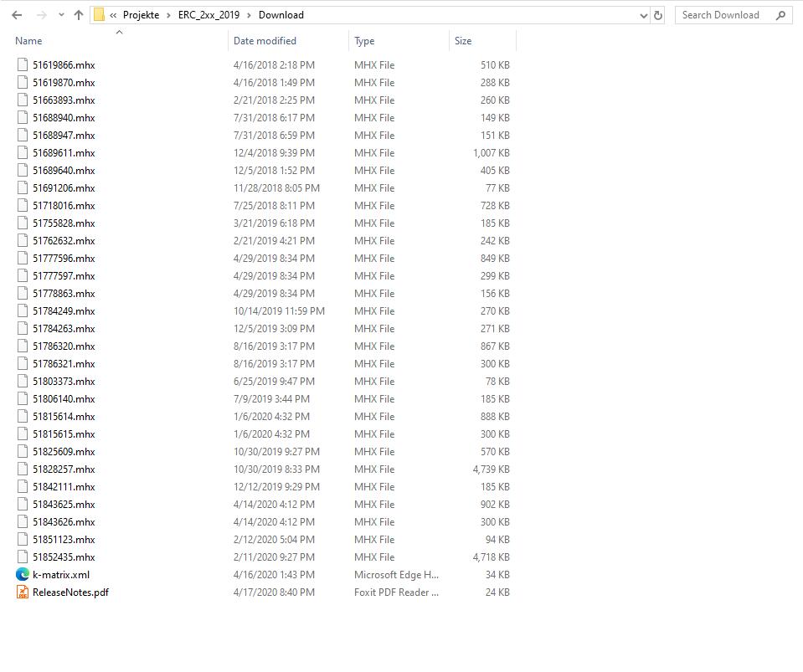This screenshot has width=803, height=672.
Task: Select file icon of 51619866.mhx
Action: [22, 64]
